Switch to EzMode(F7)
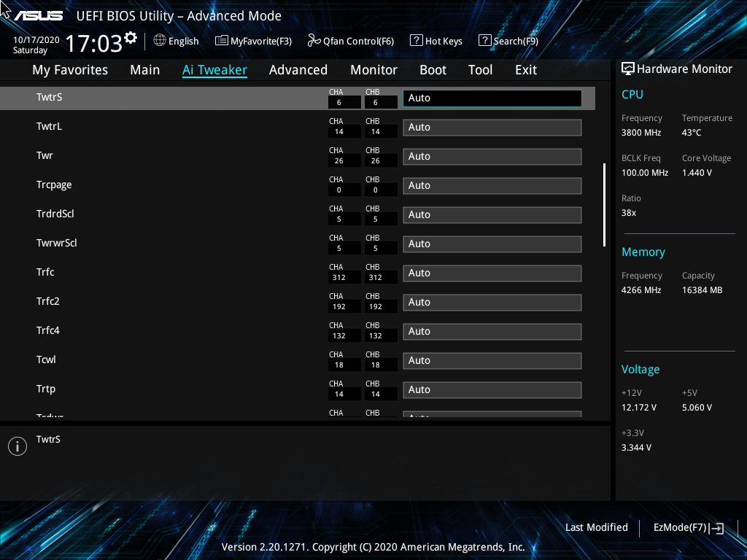747x560 pixels. point(680,528)
